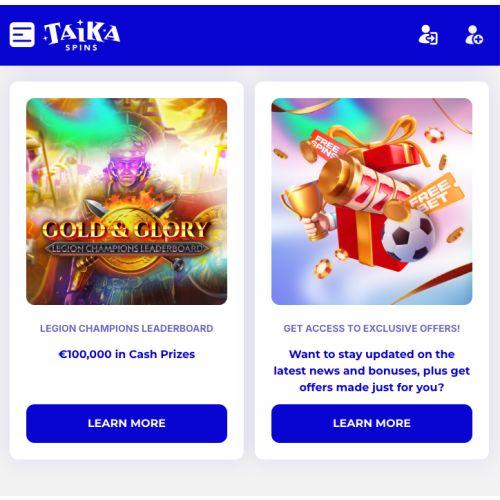This screenshot has width=500, height=500.
Task: Click the Taika Spins logo
Action: 82,35
